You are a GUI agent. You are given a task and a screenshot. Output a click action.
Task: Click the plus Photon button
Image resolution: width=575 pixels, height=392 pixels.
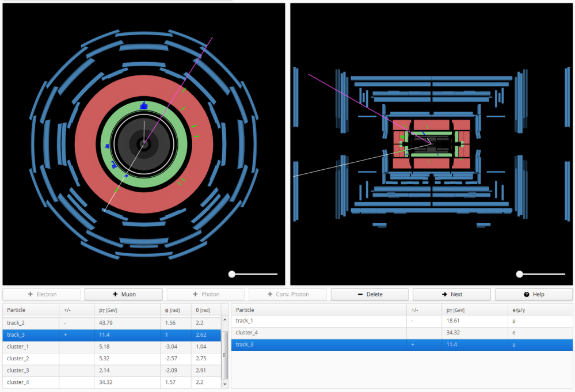[x=205, y=294]
